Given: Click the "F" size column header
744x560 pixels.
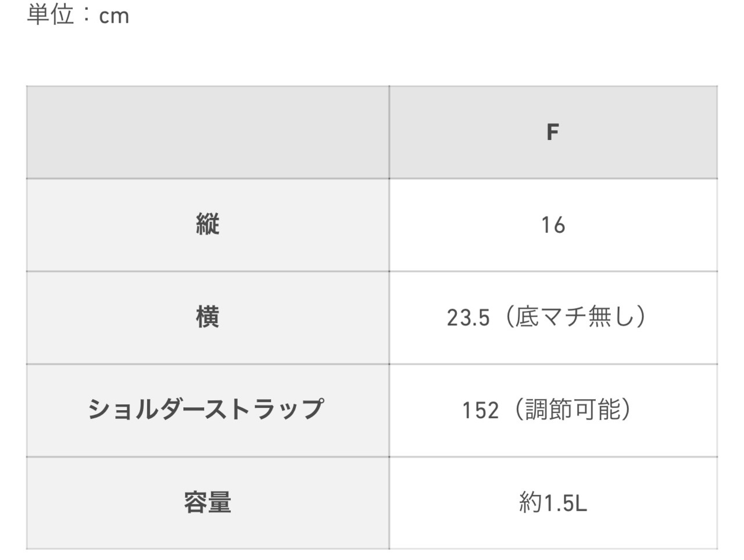Looking at the screenshot, I should coord(553,132).
